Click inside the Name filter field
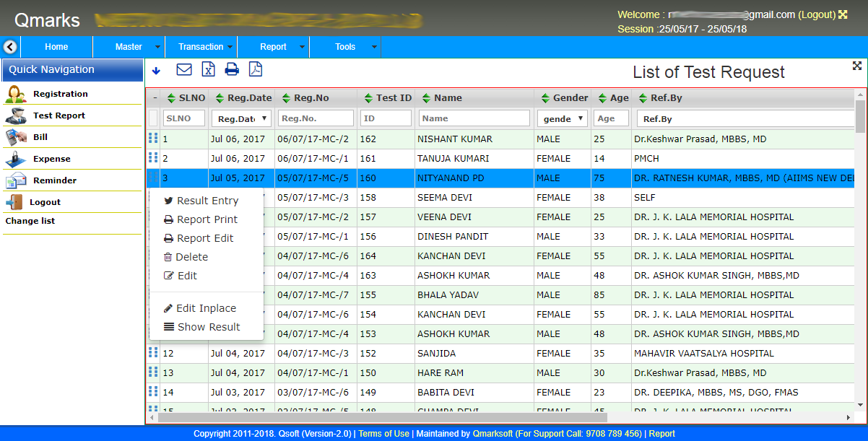This screenshot has width=868, height=441. [474, 118]
